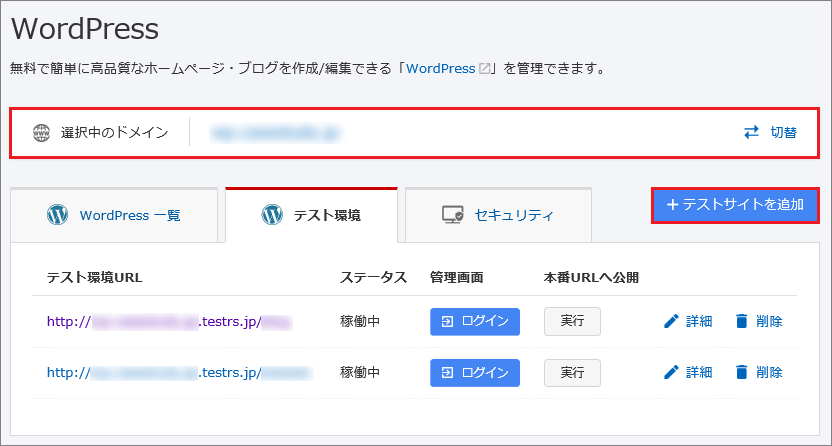Click the テスト環境URL column header
832x446 pixels.
click(94, 277)
